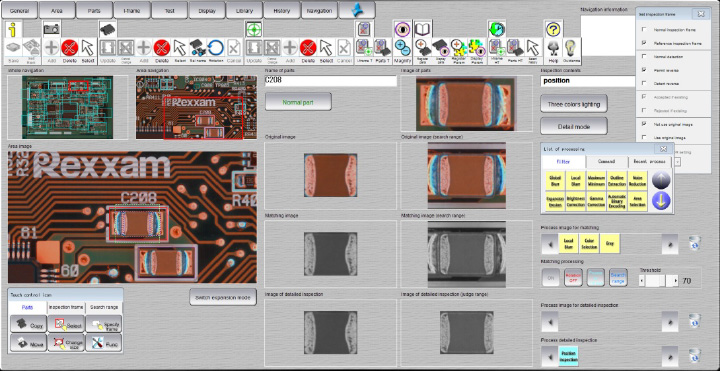Viewport: 720px width, 371px height.
Task: Click Three colors lighting button
Action: point(574,104)
